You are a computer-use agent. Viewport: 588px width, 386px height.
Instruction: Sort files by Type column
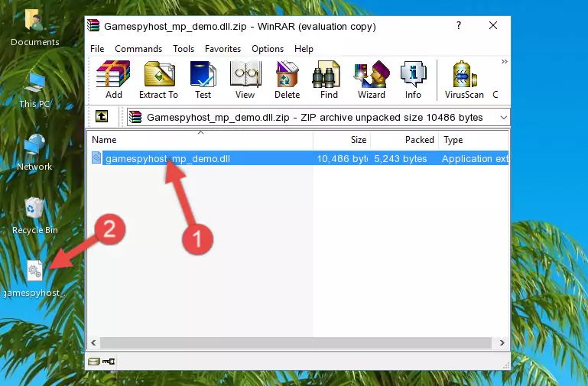click(x=473, y=140)
